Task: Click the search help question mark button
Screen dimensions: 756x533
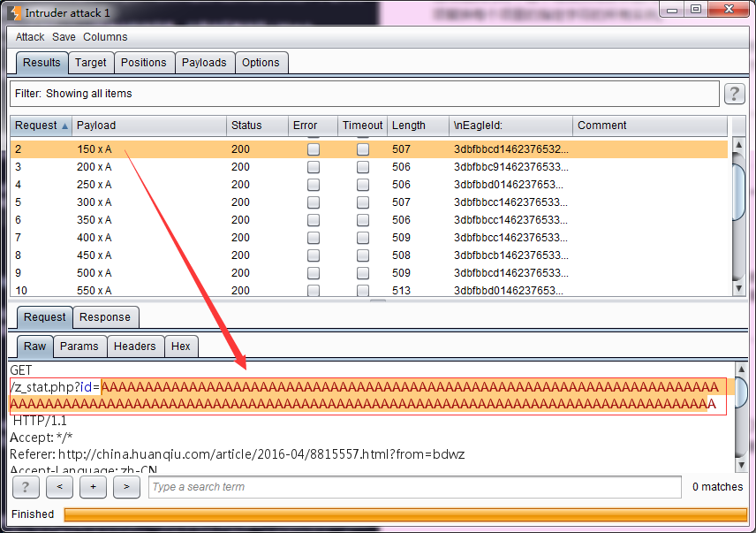Action: point(25,487)
